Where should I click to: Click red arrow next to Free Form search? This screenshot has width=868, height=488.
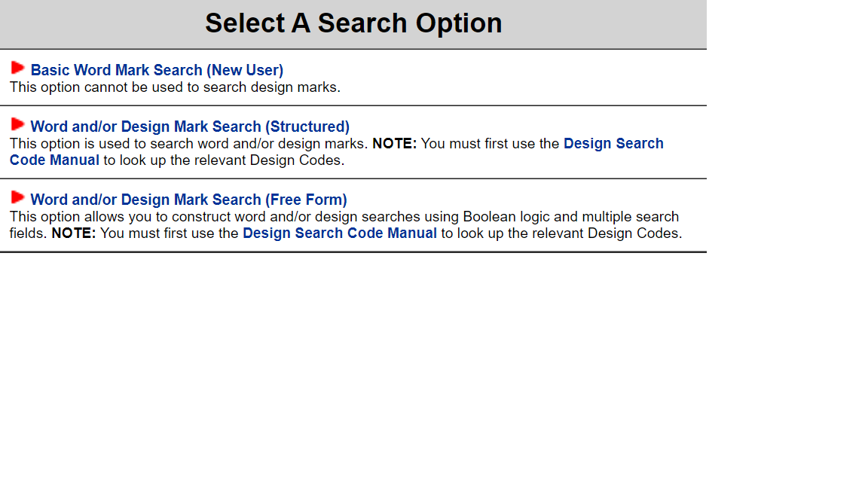(17, 197)
